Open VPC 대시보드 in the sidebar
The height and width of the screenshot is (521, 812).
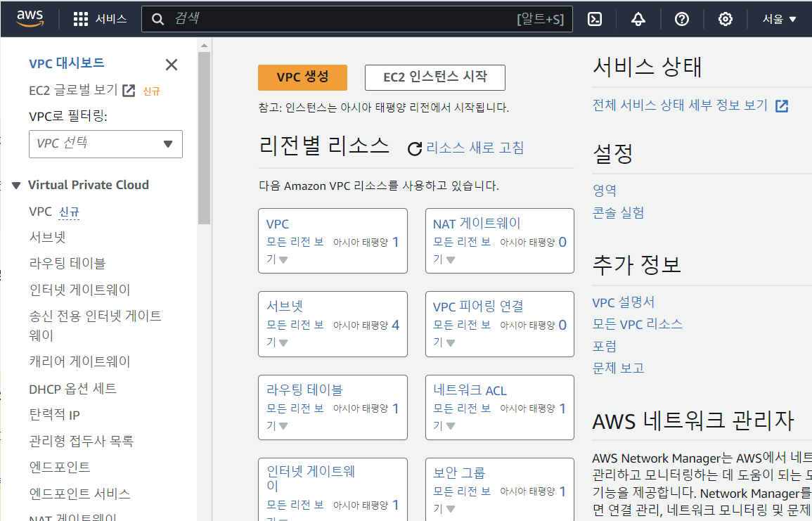click(x=66, y=63)
